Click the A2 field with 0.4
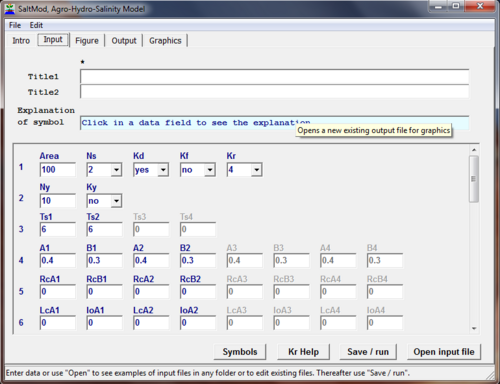Viewport: 500px width, 384px height. coord(151,260)
